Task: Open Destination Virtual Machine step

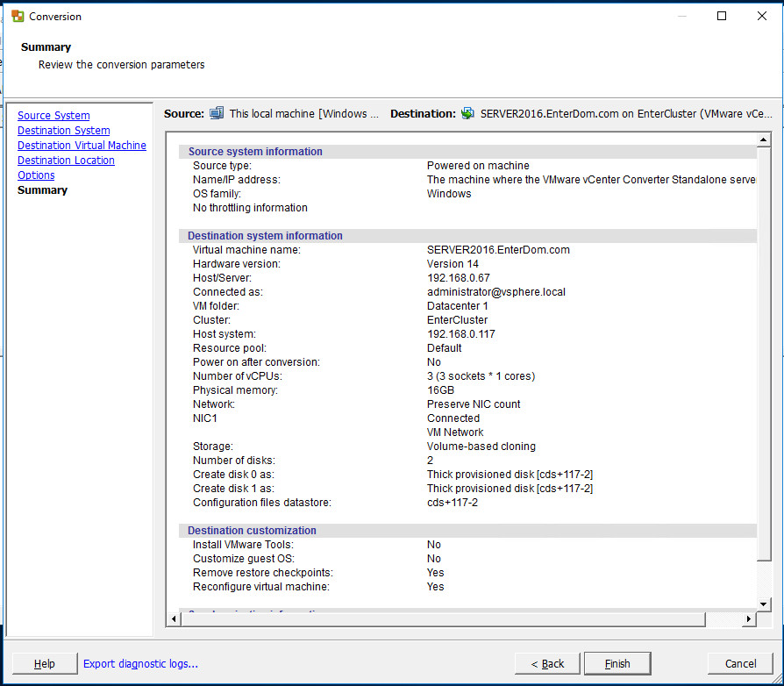Action: (82, 146)
